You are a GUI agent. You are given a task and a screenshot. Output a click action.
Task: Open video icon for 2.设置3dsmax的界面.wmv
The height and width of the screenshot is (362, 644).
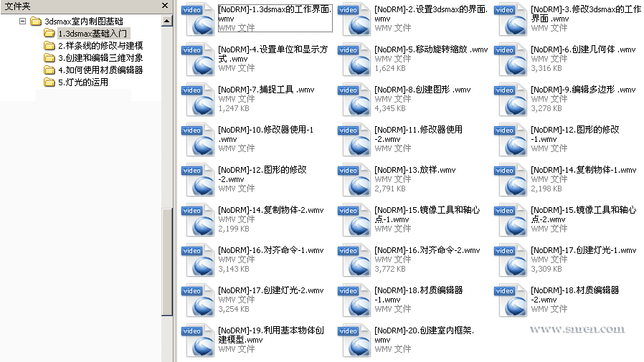pyautogui.click(x=354, y=19)
